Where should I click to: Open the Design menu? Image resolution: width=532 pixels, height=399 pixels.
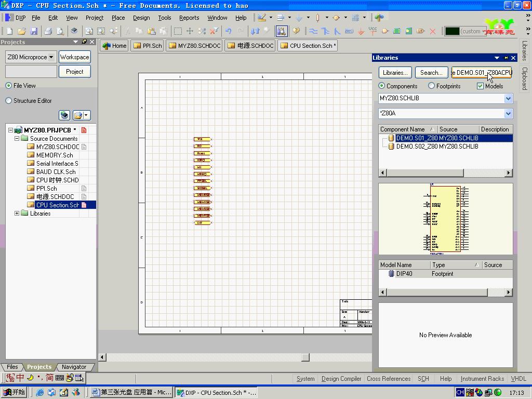click(x=141, y=18)
